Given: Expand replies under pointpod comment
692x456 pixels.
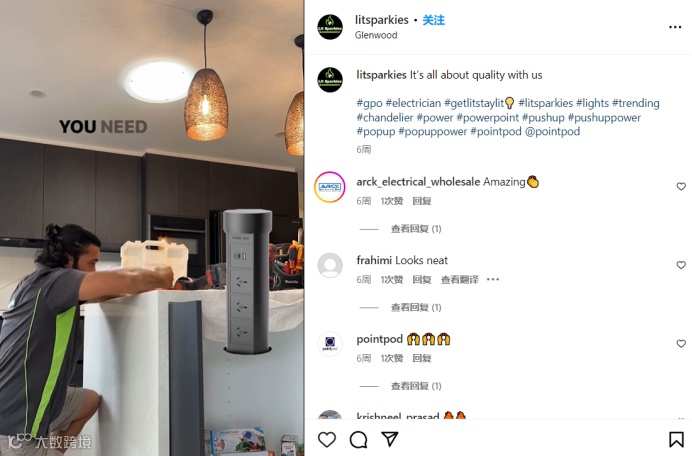Looking at the screenshot, I should (x=416, y=386).
